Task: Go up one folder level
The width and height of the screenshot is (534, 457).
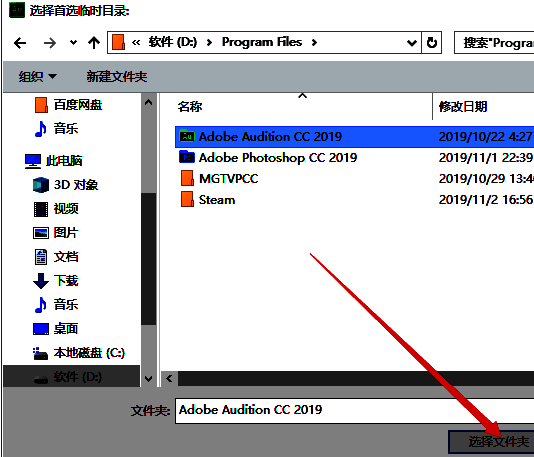Action: point(94,43)
